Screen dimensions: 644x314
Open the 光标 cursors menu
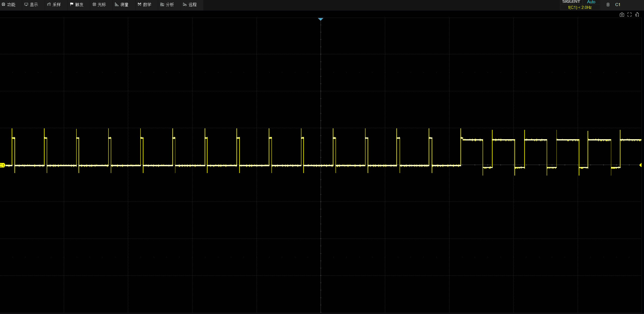[x=99, y=5]
